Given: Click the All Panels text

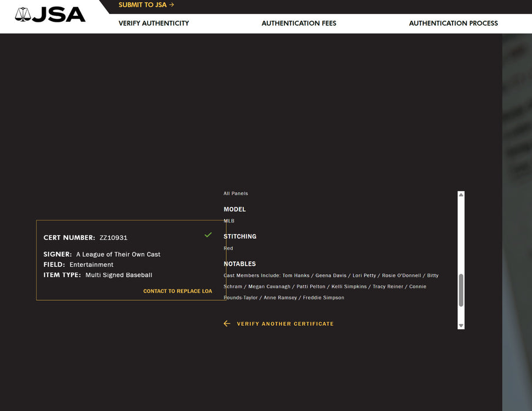Looking at the screenshot, I should [x=236, y=194].
